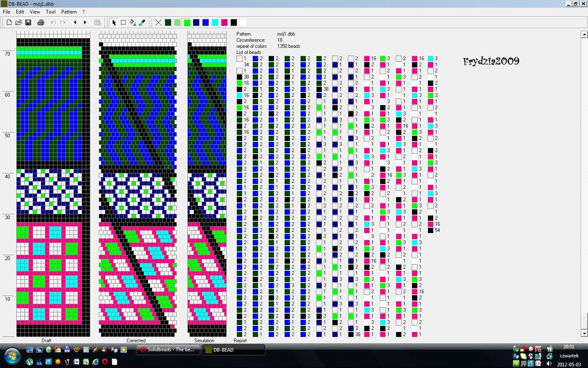Print pattern with the printer icon
Viewport: 588px width, 368px height.
click(41, 22)
